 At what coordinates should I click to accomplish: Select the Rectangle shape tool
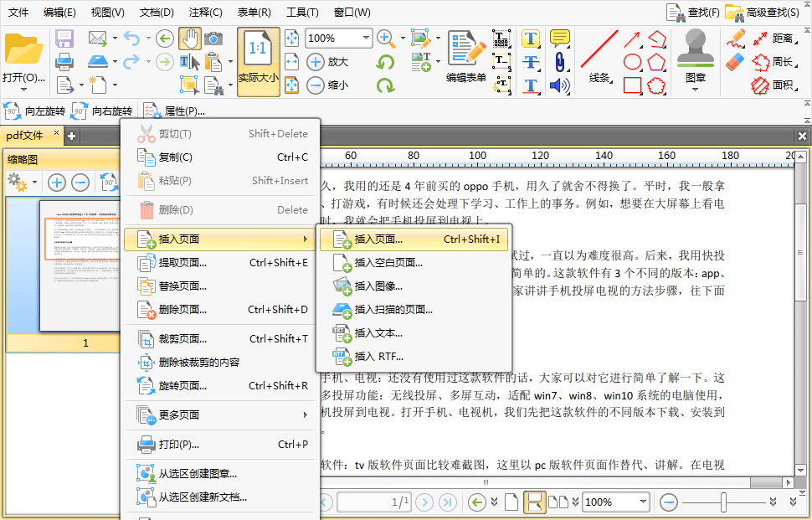632,85
